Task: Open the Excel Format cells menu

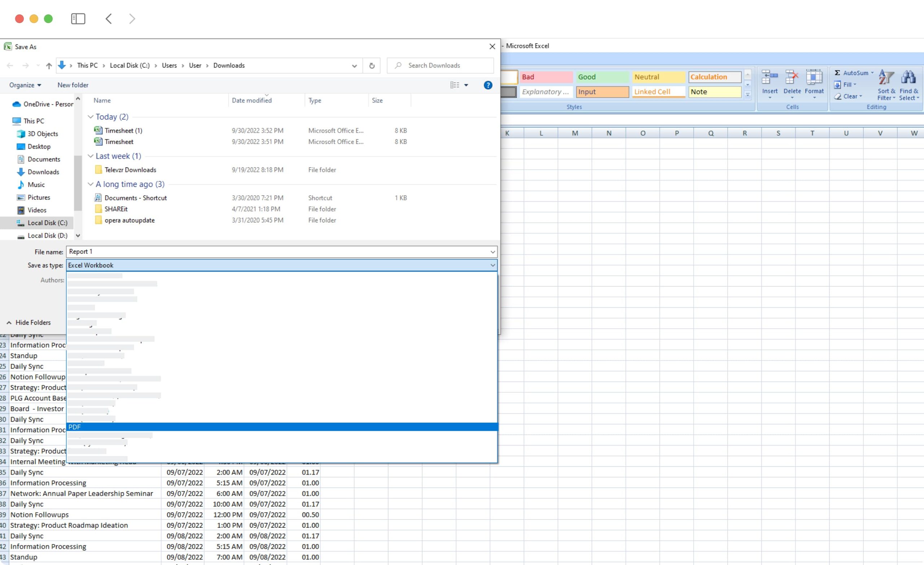Action: 814,84
